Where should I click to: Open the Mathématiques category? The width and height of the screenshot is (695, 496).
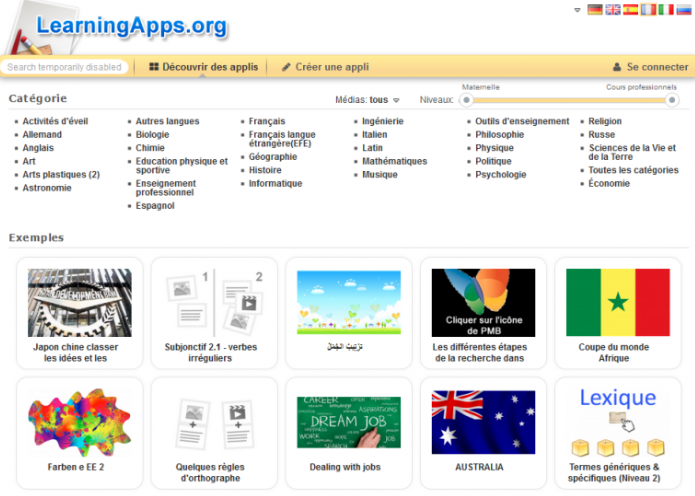coord(394,161)
